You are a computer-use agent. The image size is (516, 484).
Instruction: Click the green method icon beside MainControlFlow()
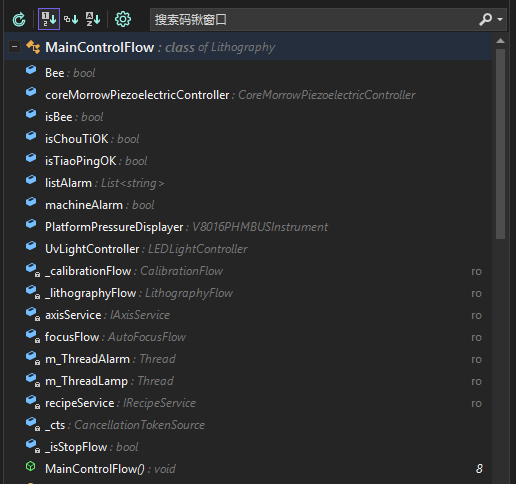click(x=31, y=466)
